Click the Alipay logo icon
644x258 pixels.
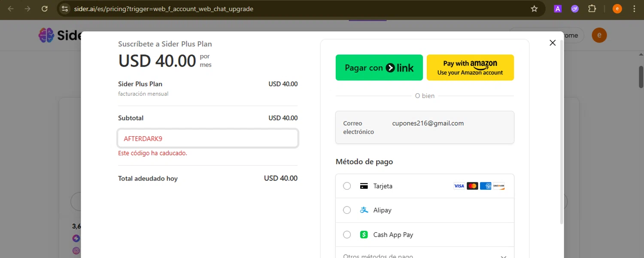click(364, 210)
